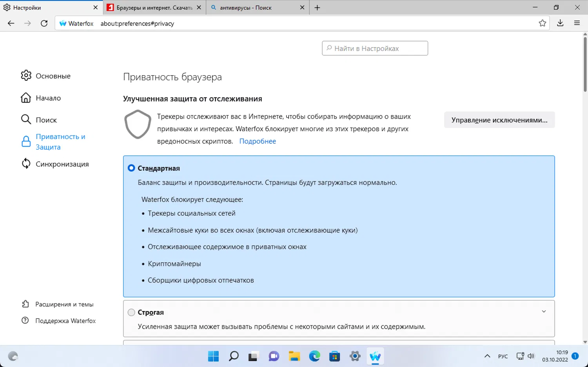Open Microsoft Store from the taskbar
The image size is (588, 367).
[334, 356]
